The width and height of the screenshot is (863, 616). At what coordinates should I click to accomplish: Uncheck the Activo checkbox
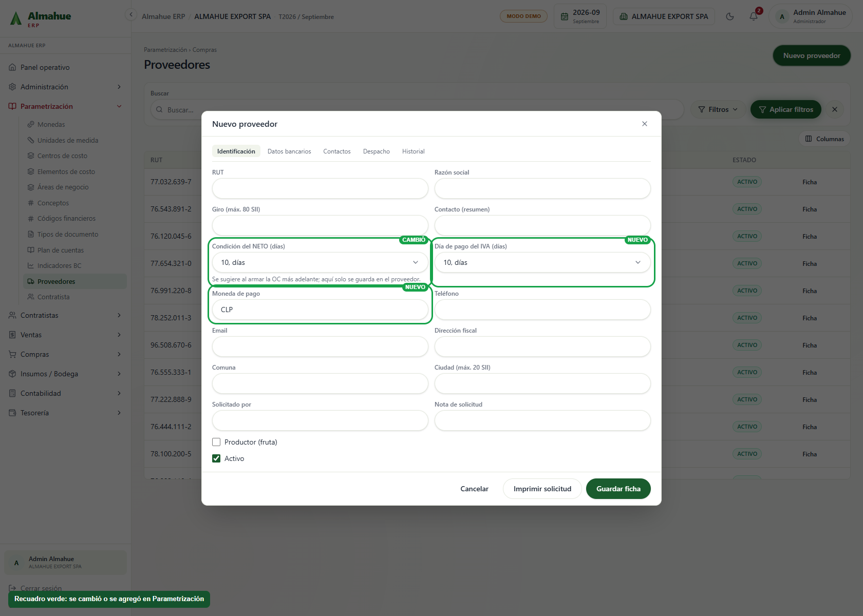216,458
